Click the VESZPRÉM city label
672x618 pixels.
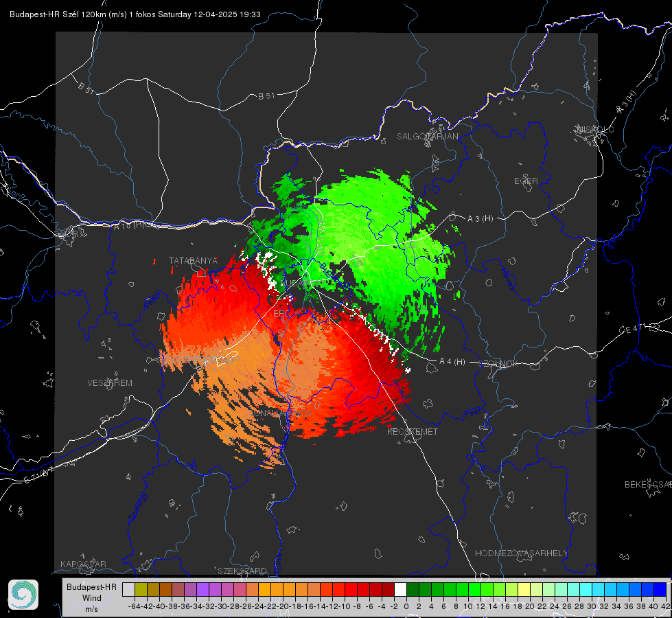pos(110,382)
